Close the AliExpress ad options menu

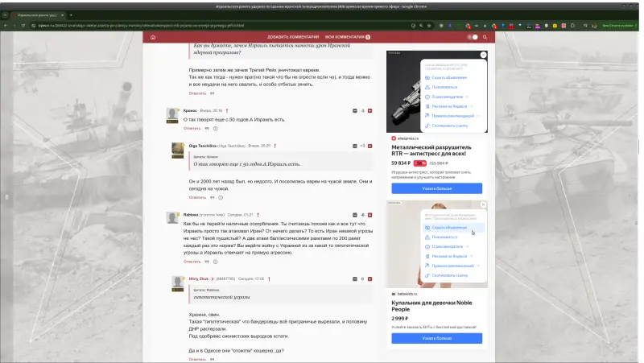pos(483,56)
